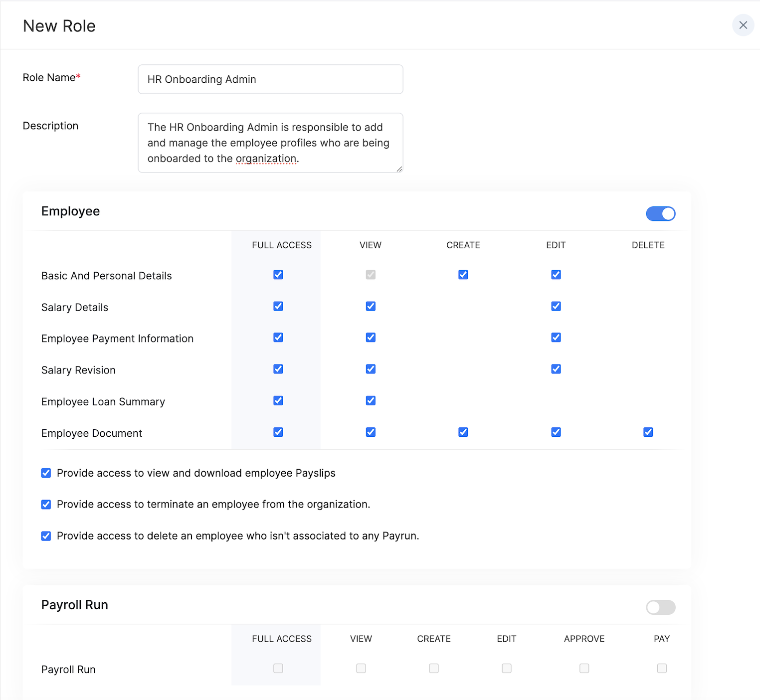Viewport: 760px width, 700px height.
Task: Uncheck View permission for Salary Revision
Action: pos(371,369)
